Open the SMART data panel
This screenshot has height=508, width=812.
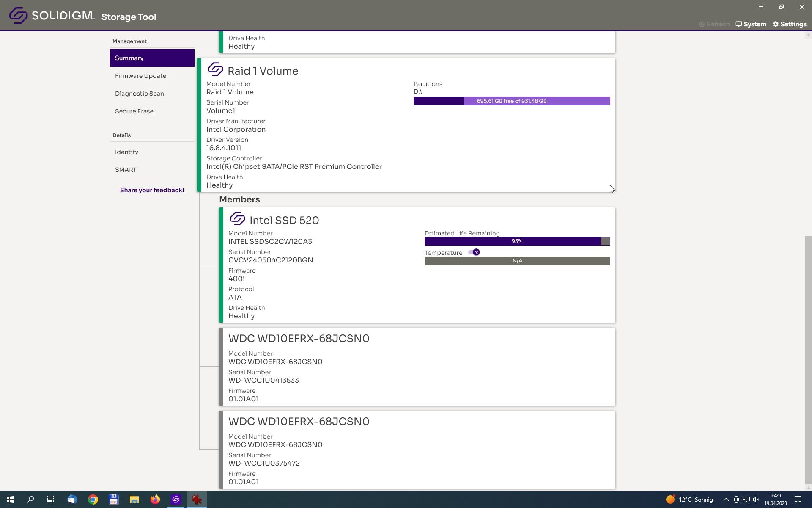tap(125, 169)
